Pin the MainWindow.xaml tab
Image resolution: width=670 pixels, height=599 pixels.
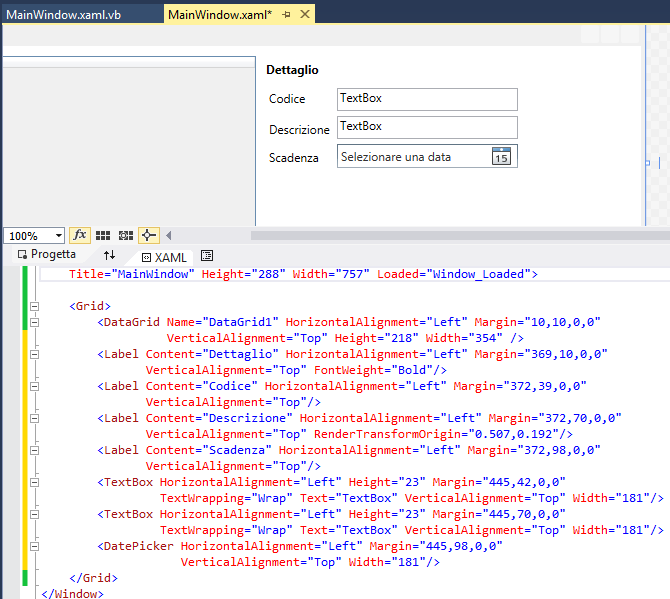[x=286, y=15]
